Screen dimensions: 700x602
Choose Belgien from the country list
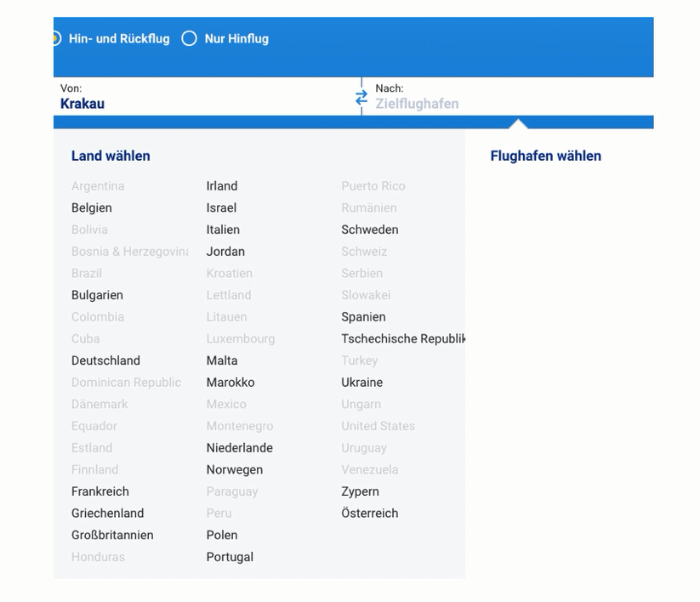[x=92, y=207]
